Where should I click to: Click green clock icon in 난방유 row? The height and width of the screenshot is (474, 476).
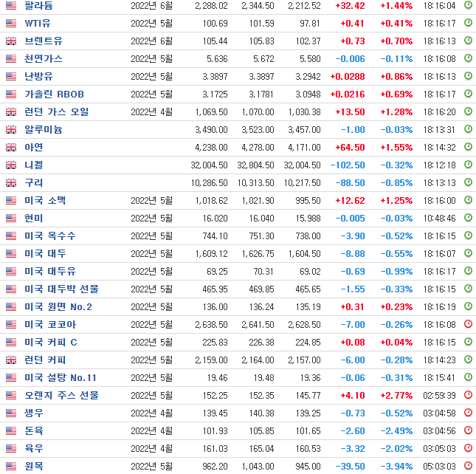pyautogui.click(x=469, y=75)
